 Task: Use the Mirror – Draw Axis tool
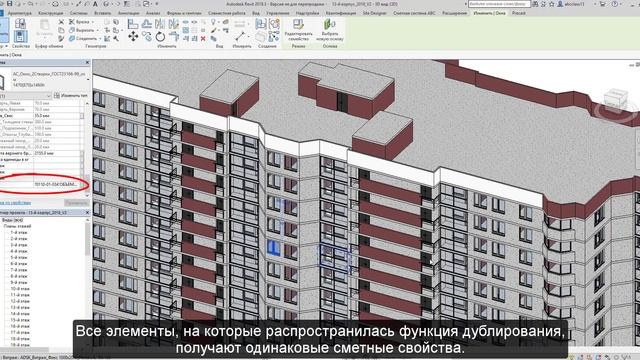[174, 24]
